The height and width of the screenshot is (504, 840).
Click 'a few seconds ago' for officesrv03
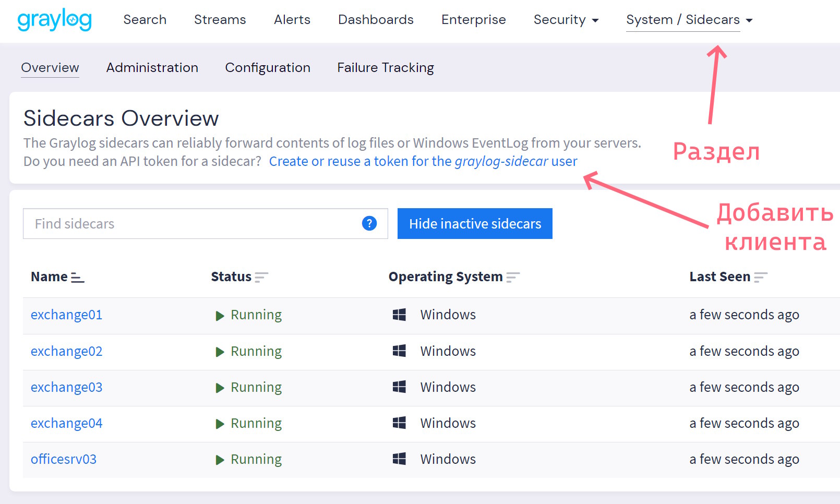(x=744, y=459)
